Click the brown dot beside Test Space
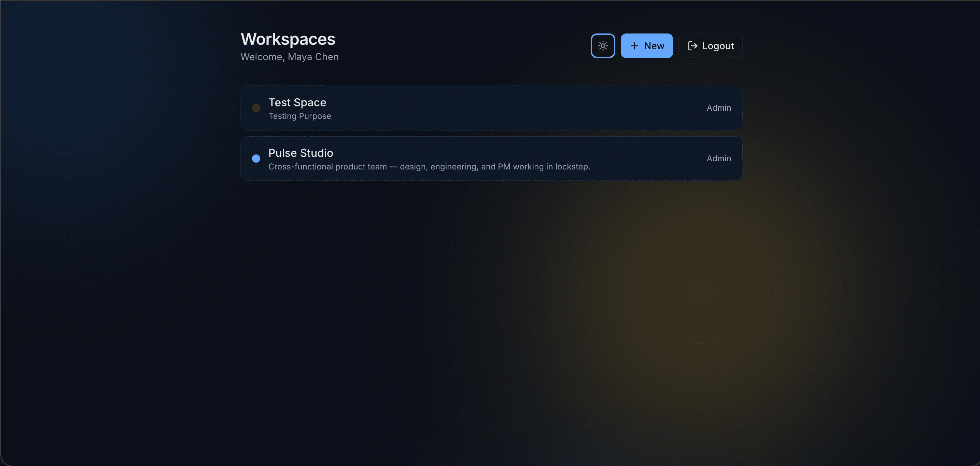Viewport: 980px width, 466px height. tap(256, 108)
